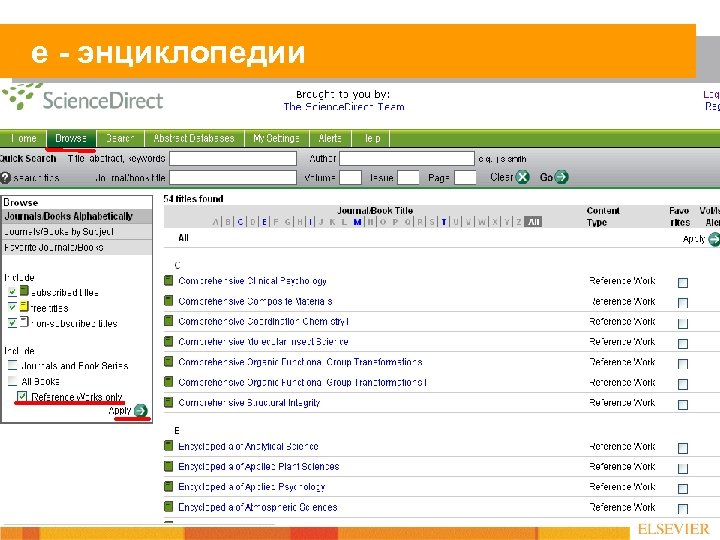Click the ScienceDirect logo
Image resolution: width=720 pixels, height=540 pixels.
pos(83,97)
